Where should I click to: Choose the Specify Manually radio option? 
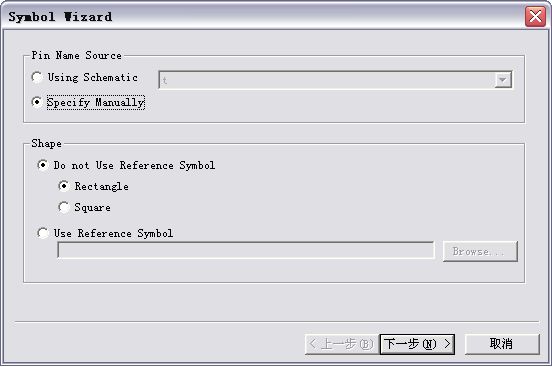37,102
